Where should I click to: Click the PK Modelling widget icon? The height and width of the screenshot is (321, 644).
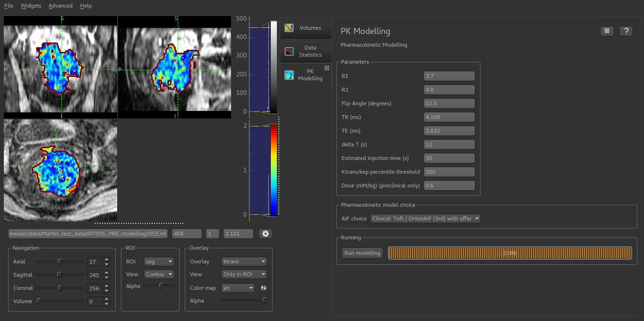[289, 75]
